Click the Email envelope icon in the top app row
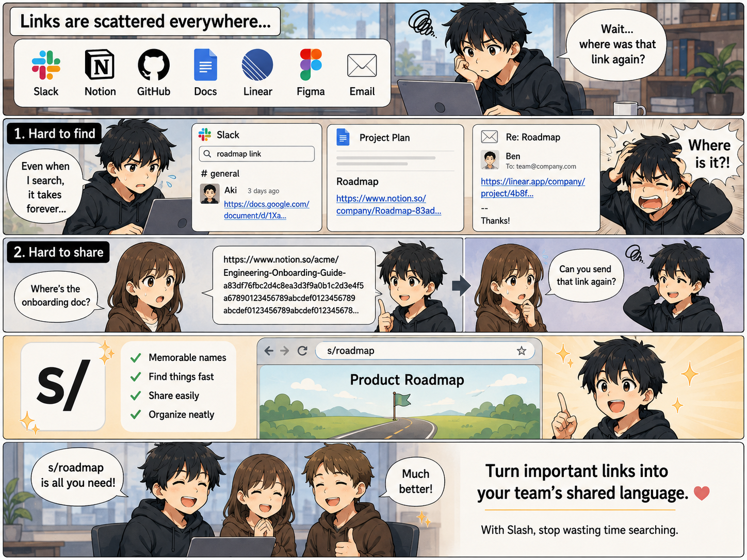 362,65
